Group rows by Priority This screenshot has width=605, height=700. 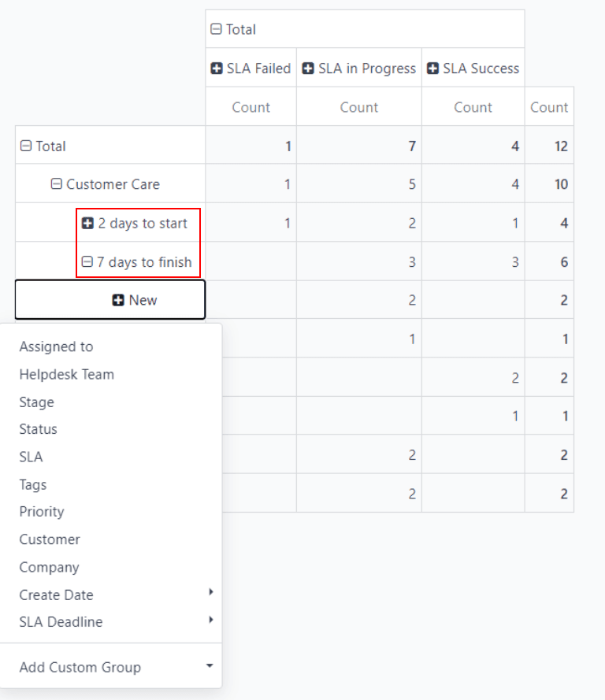click(x=42, y=512)
